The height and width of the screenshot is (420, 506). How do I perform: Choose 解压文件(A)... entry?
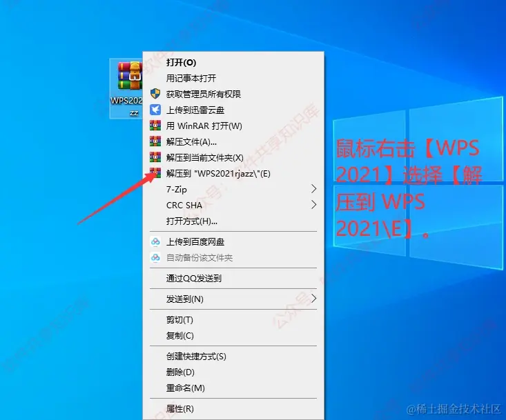[x=233, y=141]
